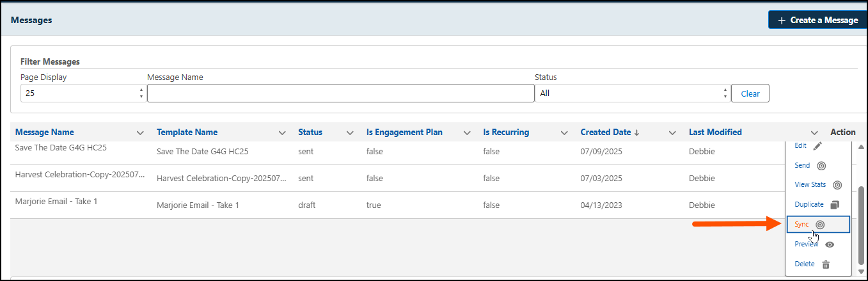Click the pencil icon beside Edit
Image resolution: width=868 pixels, height=281 pixels.
pos(817,146)
